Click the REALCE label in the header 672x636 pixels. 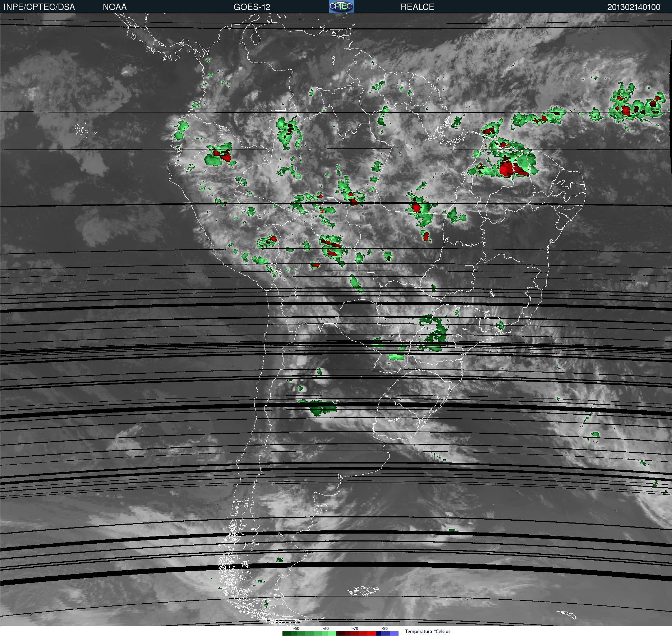tap(417, 7)
